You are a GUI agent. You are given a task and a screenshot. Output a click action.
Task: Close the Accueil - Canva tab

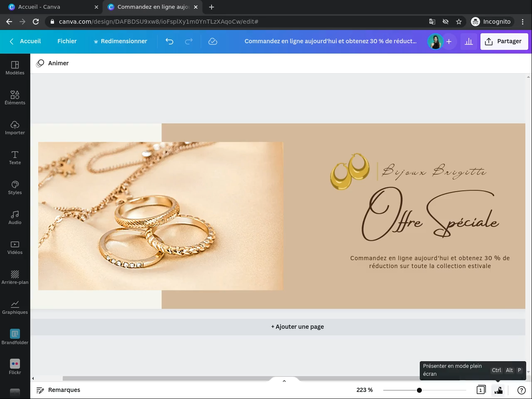pos(96,7)
